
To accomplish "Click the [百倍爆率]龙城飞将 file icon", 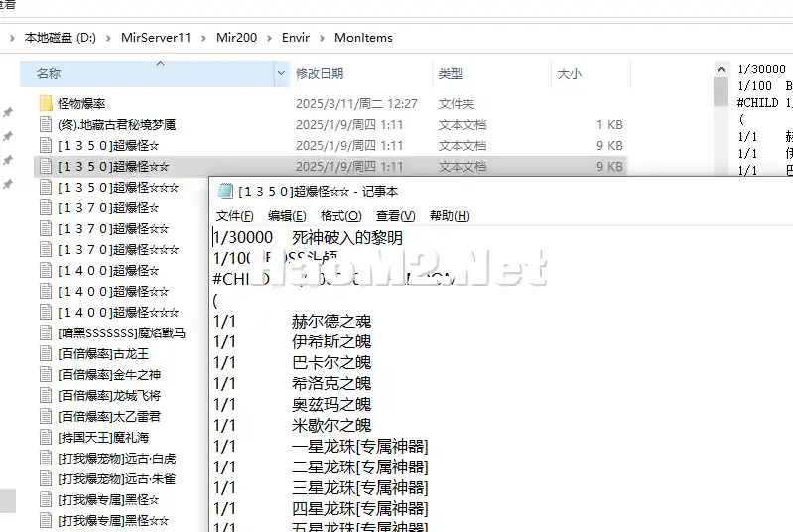I will coord(46,395).
